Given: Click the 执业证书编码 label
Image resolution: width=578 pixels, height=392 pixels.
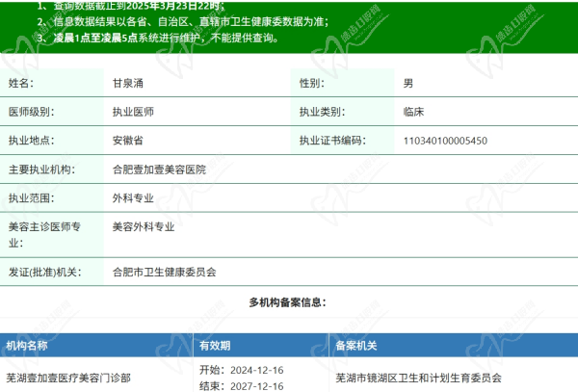Looking at the screenshot, I should (x=332, y=141).
